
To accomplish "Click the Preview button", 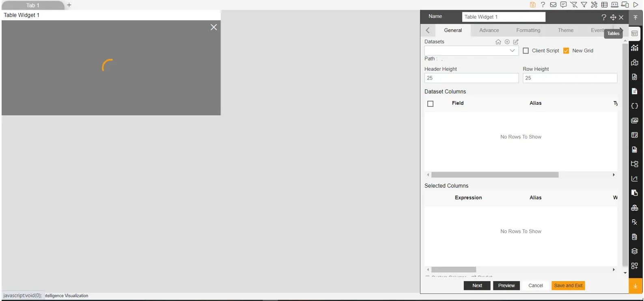I will click(x=506, y=286).
